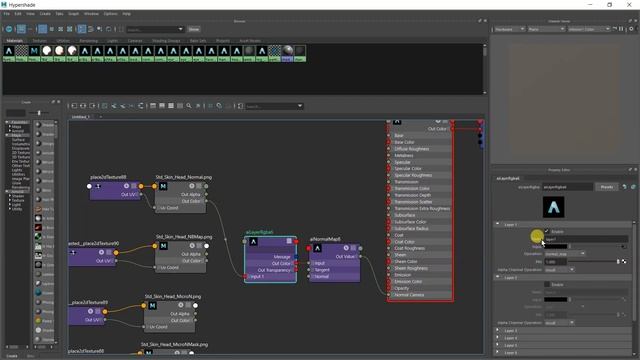Toggle grid display in graph toolbar

click(210, 106)
